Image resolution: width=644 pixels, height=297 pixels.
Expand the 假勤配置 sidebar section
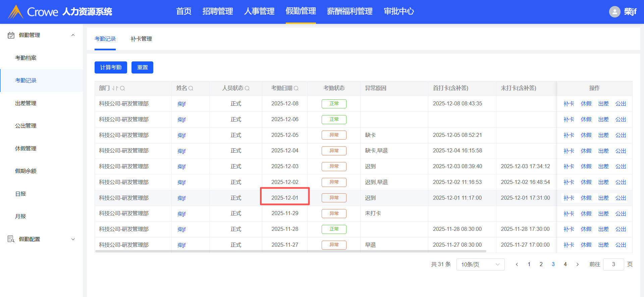click(73, 239)
